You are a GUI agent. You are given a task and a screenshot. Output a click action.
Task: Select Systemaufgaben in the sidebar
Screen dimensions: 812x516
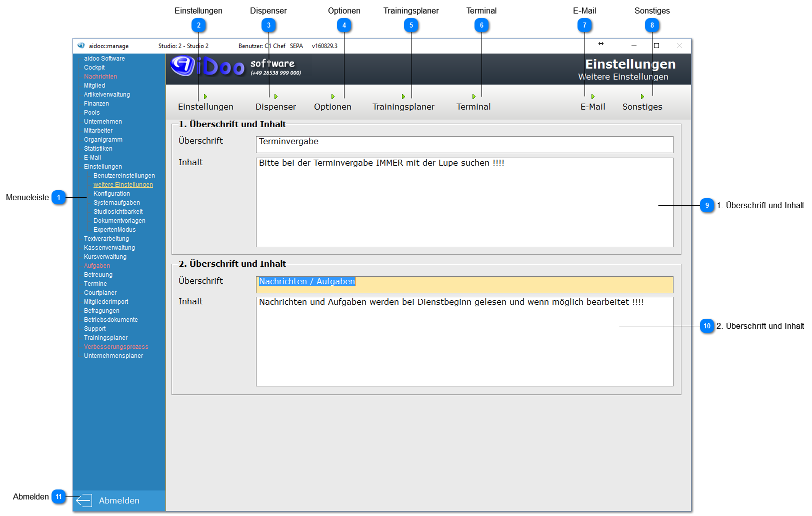tap(117, 203)
